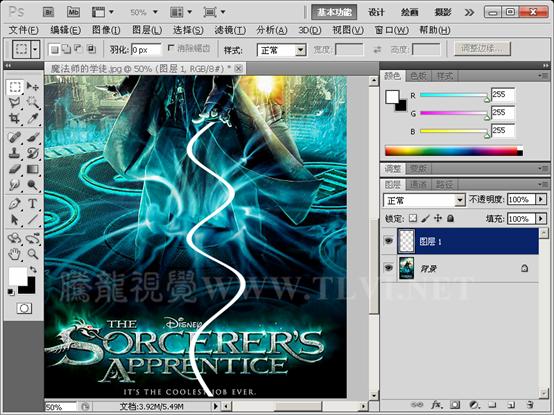This screenshot has height=415, width=554.
Task: Click the foreground color swatch in toolbox
Action: pos(18,276)
